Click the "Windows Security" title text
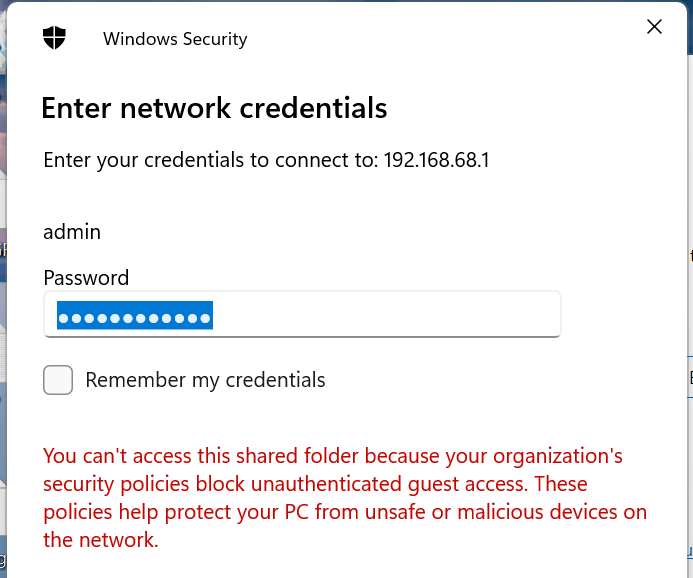 coord(175,39)
